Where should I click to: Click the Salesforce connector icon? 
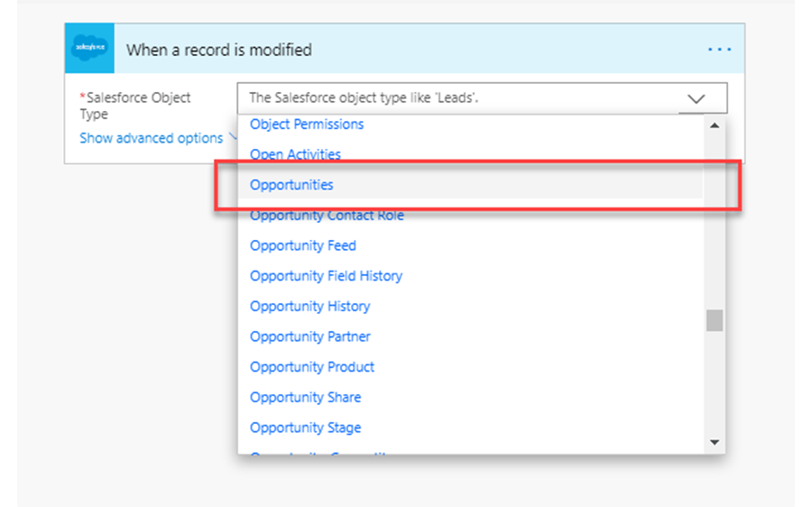89,48
